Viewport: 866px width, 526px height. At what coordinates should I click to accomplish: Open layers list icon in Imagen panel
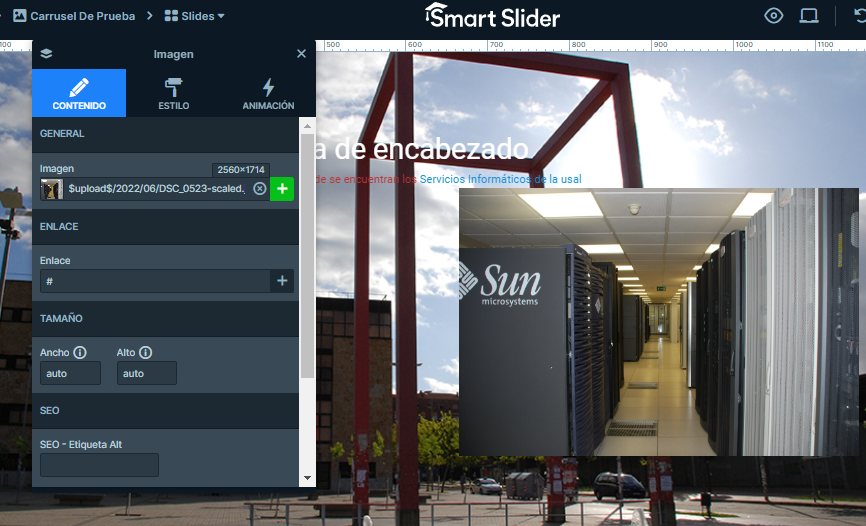46,54
